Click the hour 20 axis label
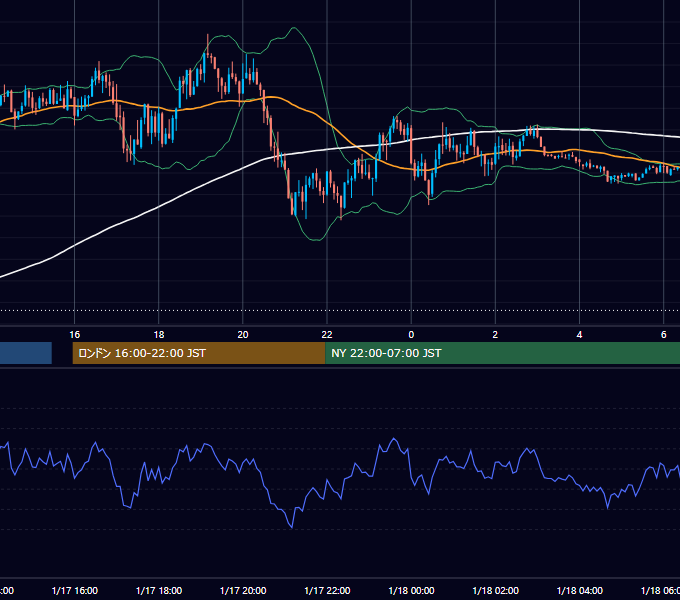The image size is (680, 600). pyautogui.click(x=243, y=335)
